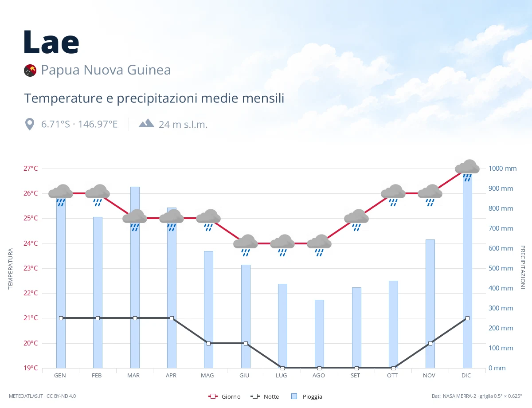Click the "LUG" month label
The image size is (532, 408).
[282, 376]
